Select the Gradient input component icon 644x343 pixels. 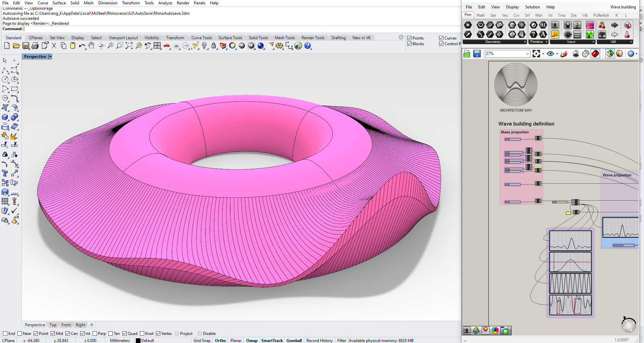tap(590, 25)
